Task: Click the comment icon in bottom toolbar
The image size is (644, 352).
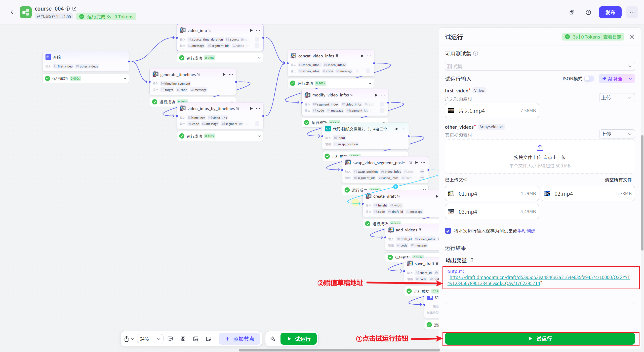Action: click(x=170, y=339)
